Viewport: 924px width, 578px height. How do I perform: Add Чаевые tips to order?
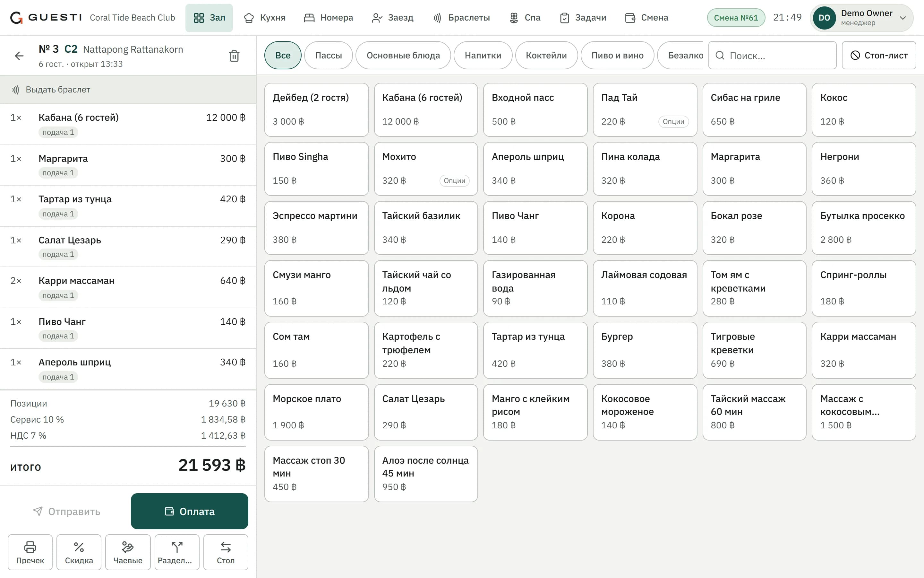[x=128, y=552]
